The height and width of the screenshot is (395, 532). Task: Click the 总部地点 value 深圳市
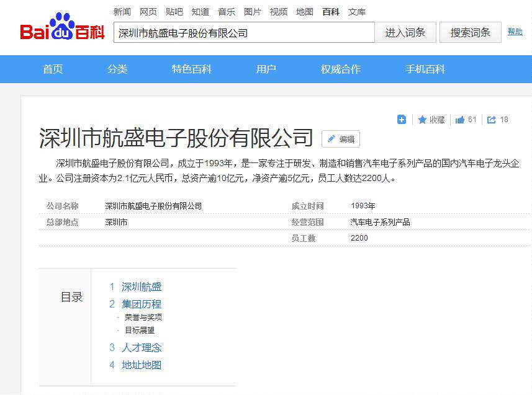116,222
